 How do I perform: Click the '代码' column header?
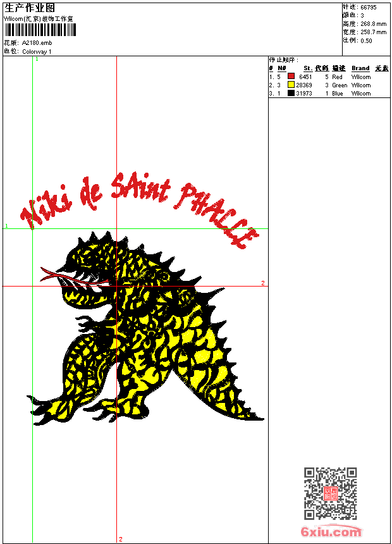point(322,68)
